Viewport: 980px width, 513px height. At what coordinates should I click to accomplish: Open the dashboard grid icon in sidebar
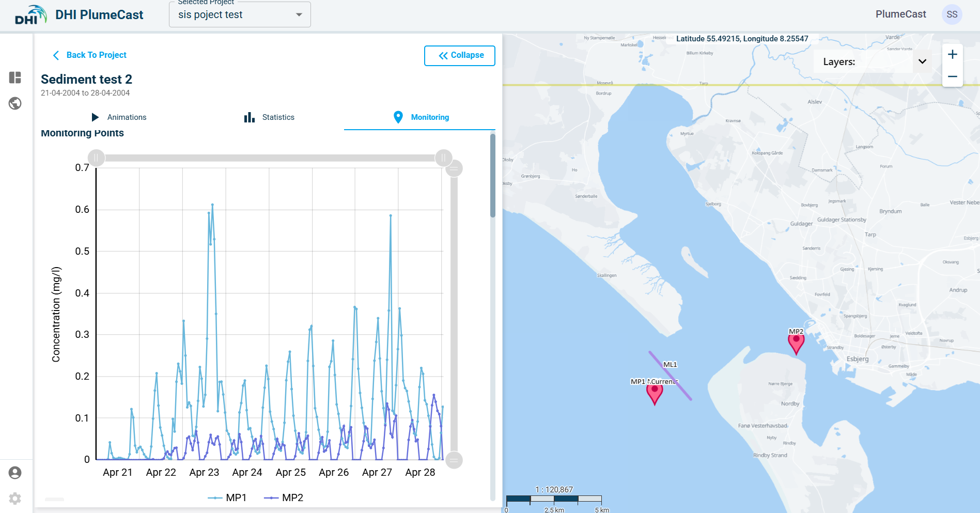(x=15, y=77)
